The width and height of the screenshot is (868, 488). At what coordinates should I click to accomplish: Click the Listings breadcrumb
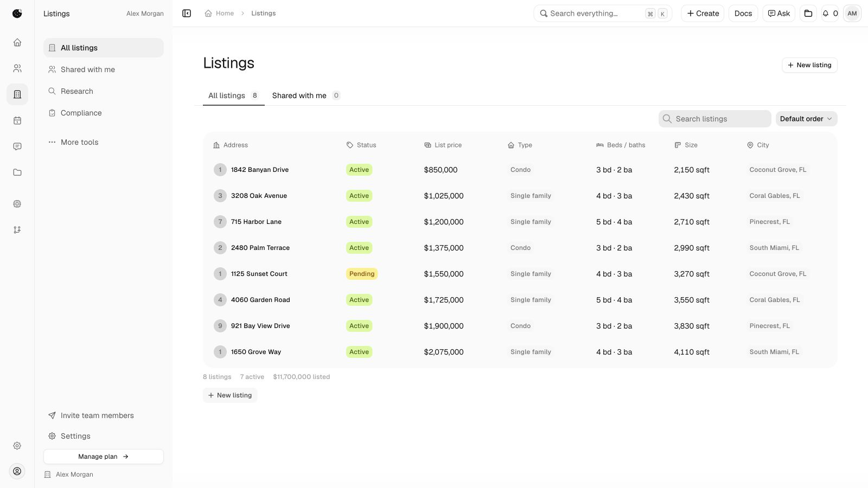pos(263,14)
